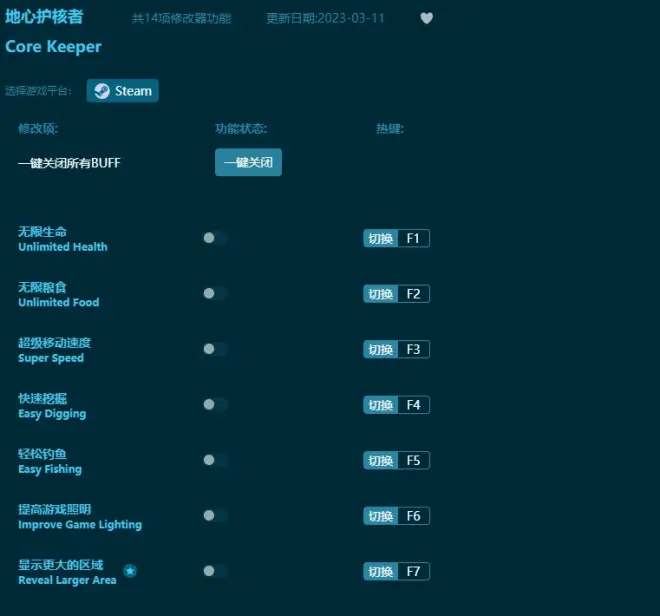The height and width of the screenshot is (616, 660).
Task: Select the Steam platform button
Action: [122, 91]
